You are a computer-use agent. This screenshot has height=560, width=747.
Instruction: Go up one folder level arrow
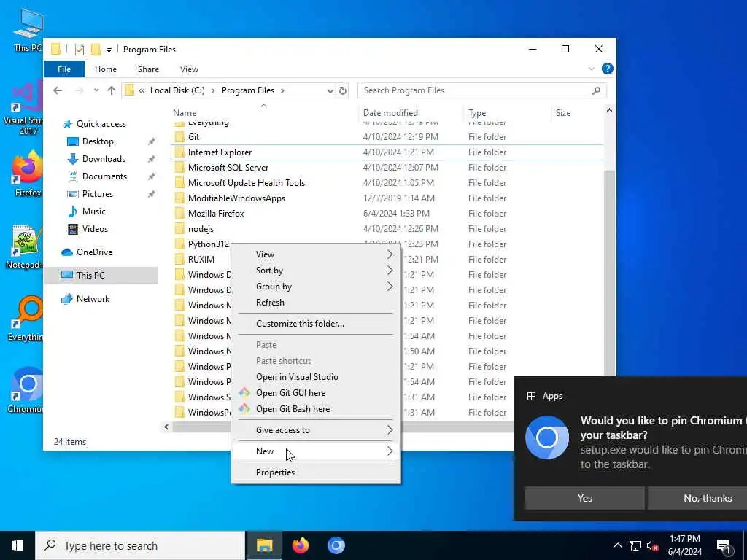coord(112,90)
